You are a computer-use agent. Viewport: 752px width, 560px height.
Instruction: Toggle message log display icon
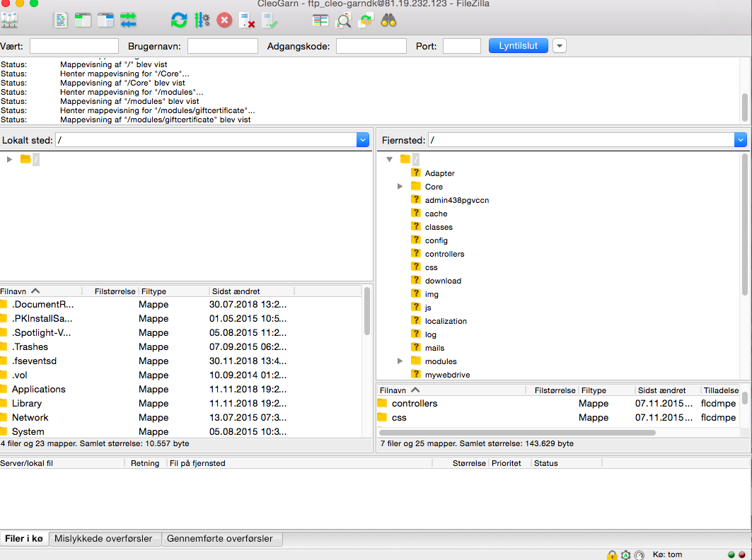tap(60, 21)
